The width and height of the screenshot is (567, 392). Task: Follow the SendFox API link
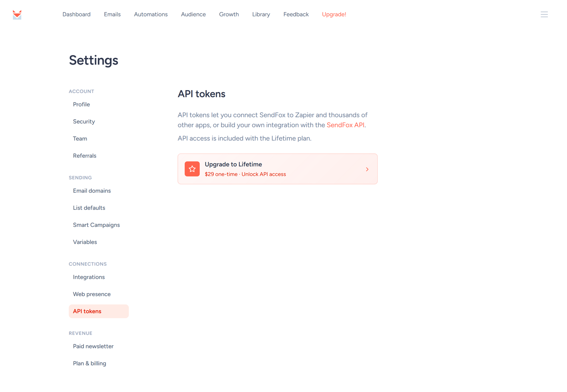point(346,125)
